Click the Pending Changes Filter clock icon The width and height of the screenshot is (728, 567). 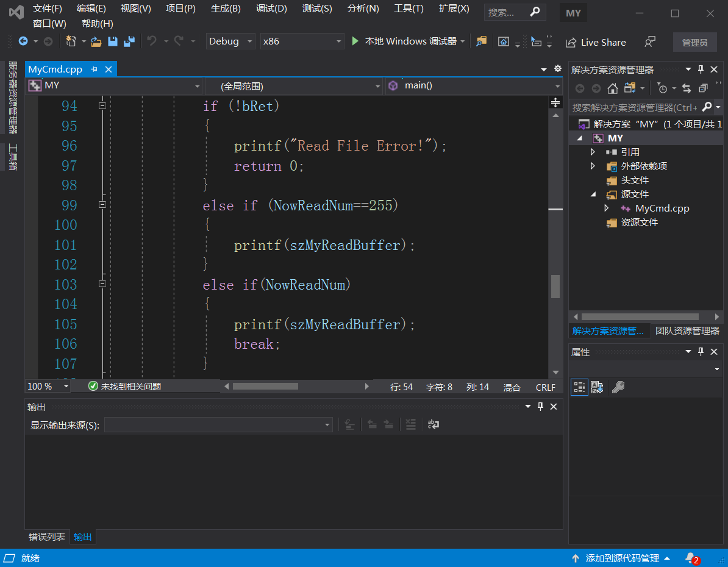click(x=662, y=88)
